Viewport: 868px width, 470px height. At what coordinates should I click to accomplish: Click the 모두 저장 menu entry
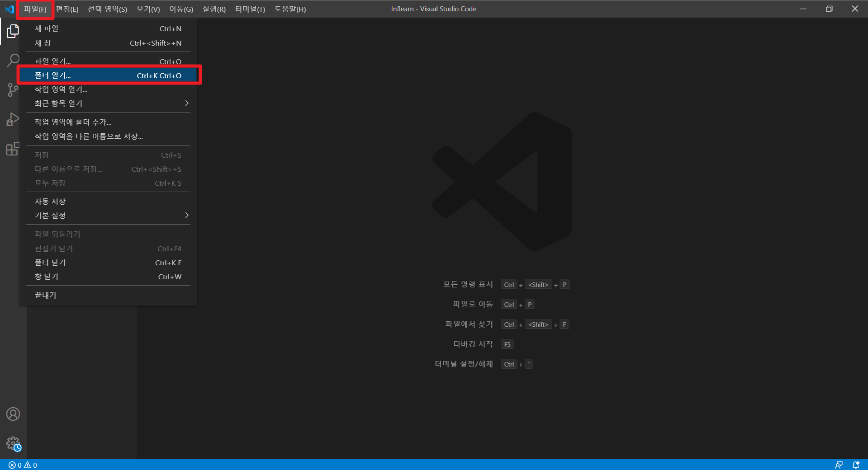point(108,183)
